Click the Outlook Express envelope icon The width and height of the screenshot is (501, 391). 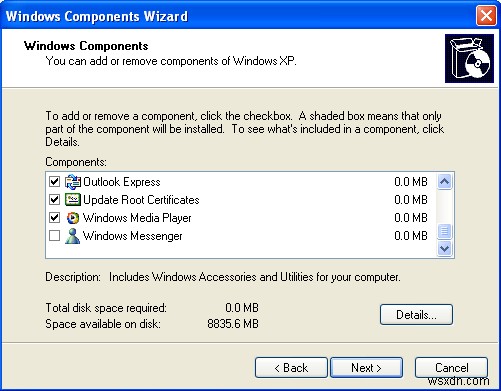[x=73, y=182]
